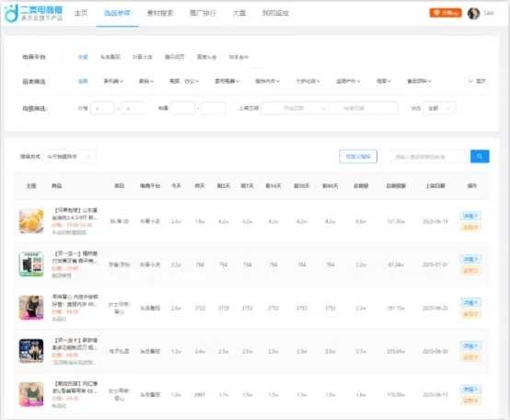Click the start date field in the date range
The image size is (510, 420).
point(294,108)
